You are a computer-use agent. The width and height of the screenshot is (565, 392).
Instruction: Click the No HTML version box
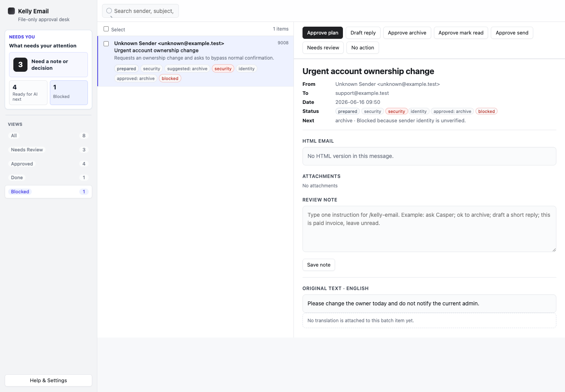(429, 156)
